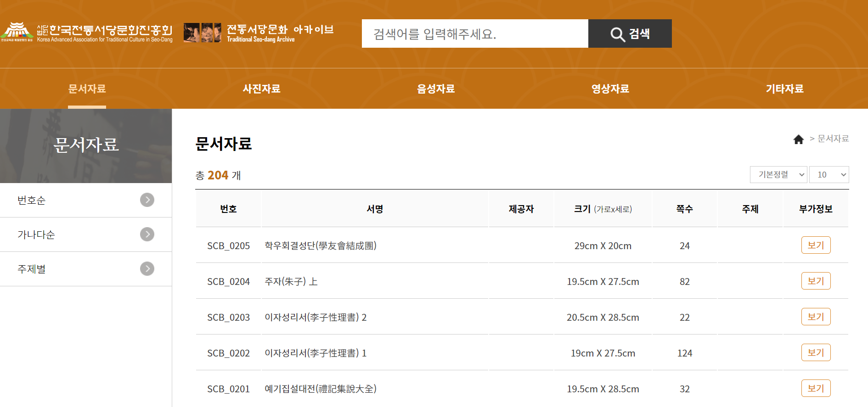Screen dimensions: 868x407
Task: Click the arrow icon beside 번호순
Action: pyautogui.click(x=147, y=200)
